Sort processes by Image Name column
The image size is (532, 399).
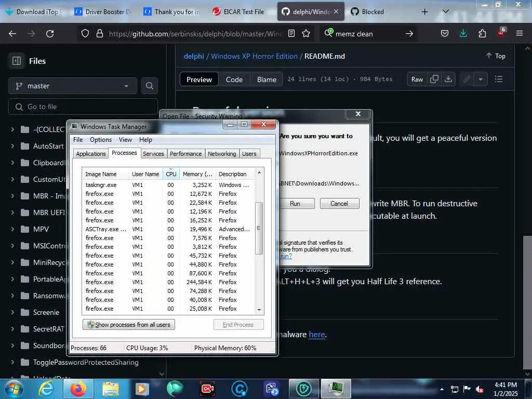click(x=105, y=174)
